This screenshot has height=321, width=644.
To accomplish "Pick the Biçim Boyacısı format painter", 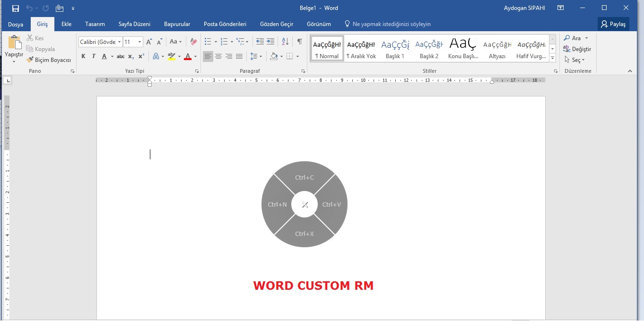I will [x=49, y=60].
